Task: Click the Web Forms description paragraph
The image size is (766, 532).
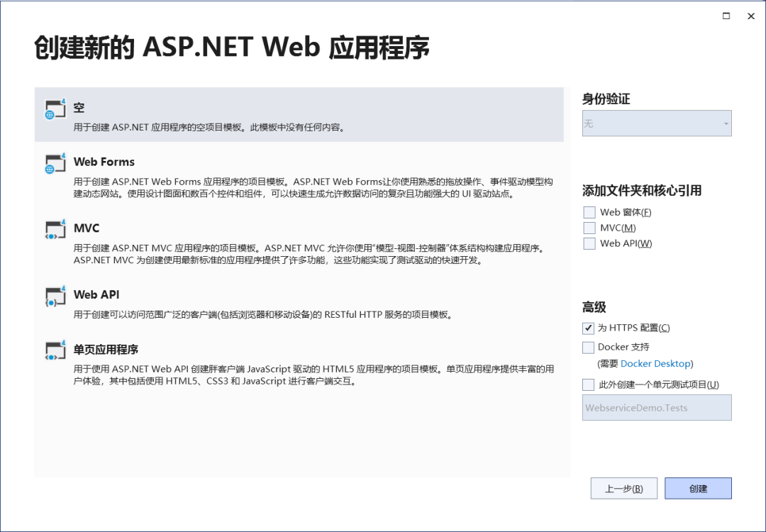Action: click(x=313, y=188)
